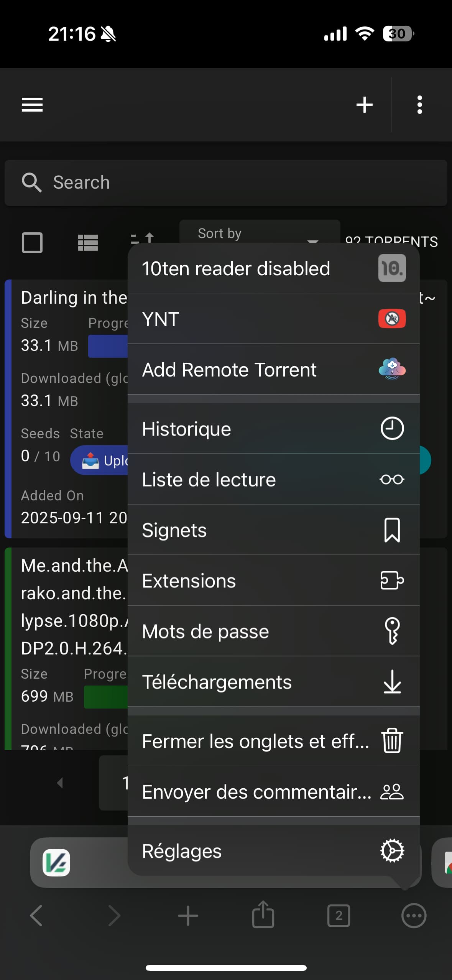Image resolution: width=452 pixels, height=980 pixels.
Task: Toggle the YNT extension
Action: 273,319
